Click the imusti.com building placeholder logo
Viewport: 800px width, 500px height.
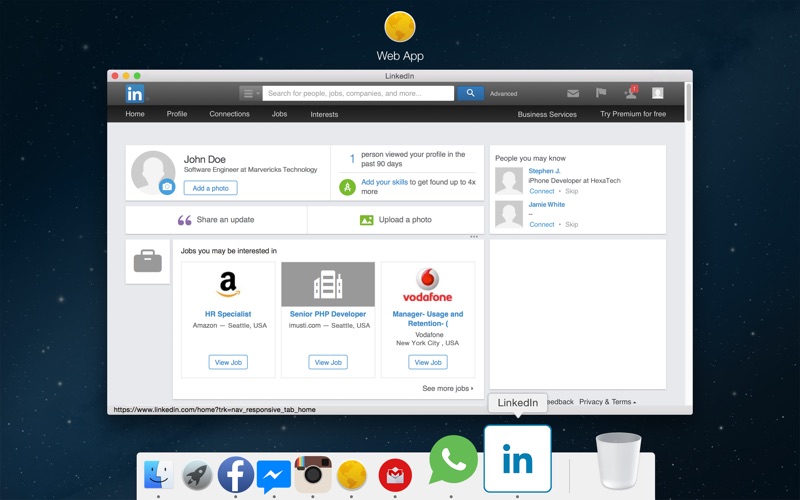point(328,284)
